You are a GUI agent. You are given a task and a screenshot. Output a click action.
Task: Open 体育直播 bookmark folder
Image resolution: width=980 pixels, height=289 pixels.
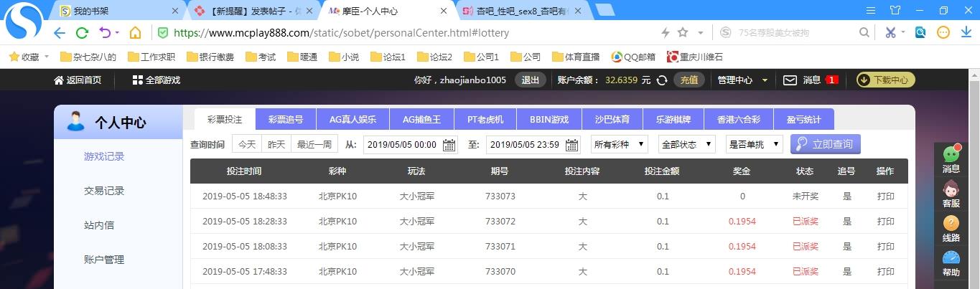click(x=576, y=57)
